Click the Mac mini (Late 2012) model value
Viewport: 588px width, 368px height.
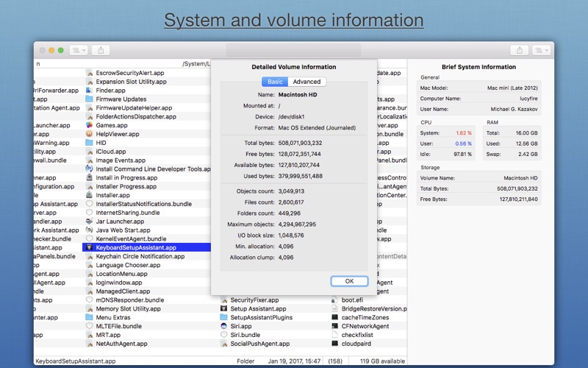click(x=512, y=88)
